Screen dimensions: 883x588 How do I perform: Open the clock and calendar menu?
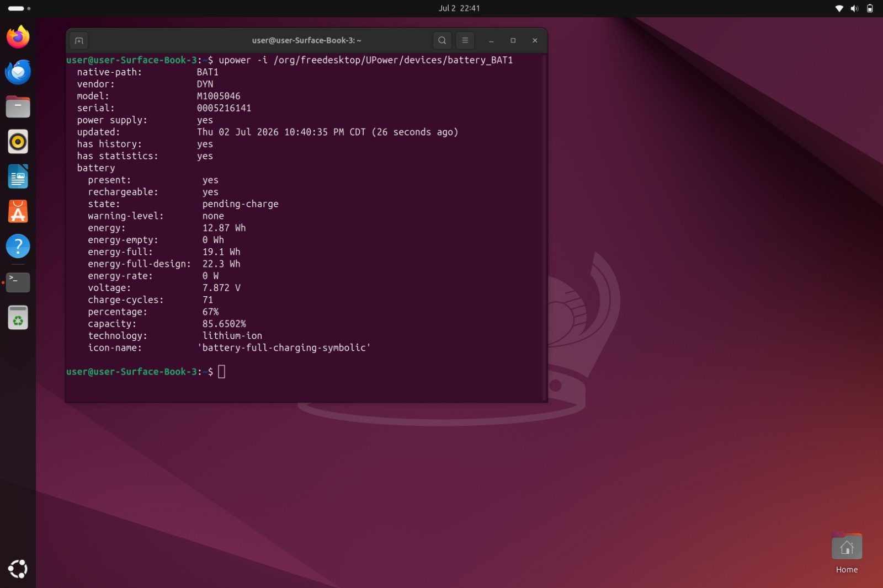tap(459, 8)
